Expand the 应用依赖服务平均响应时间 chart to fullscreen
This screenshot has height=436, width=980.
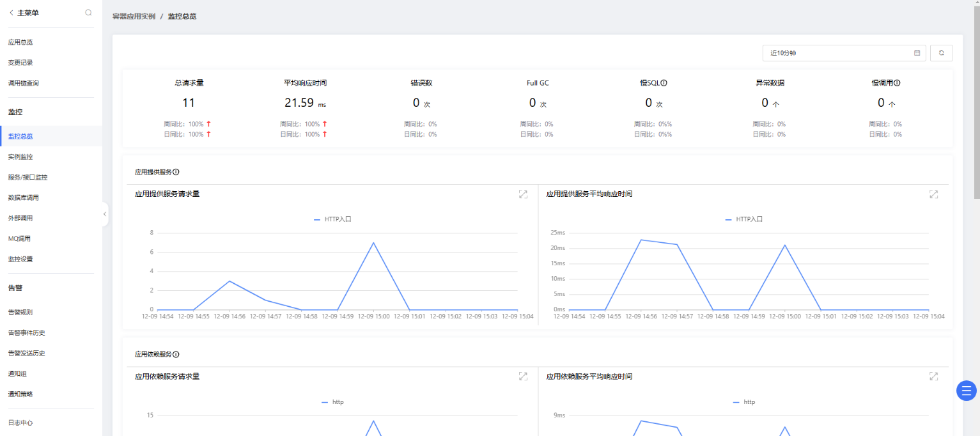(933, 377)
